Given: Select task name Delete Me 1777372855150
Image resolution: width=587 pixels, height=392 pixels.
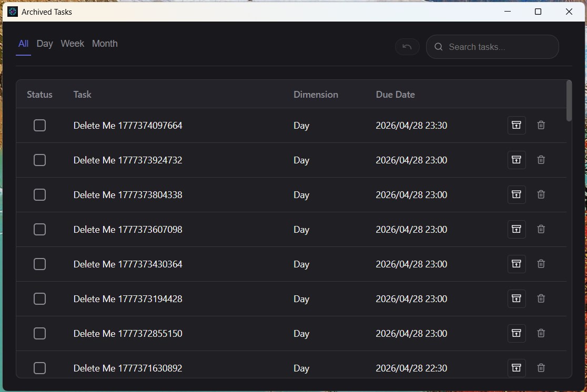Looking at the screenshot, I should [x=128, y=333].
